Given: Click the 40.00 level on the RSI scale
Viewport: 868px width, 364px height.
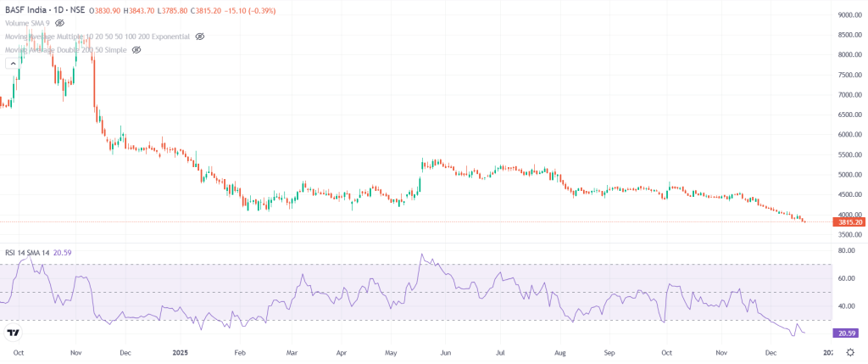Looking at the screenshot, I should 845,305.
